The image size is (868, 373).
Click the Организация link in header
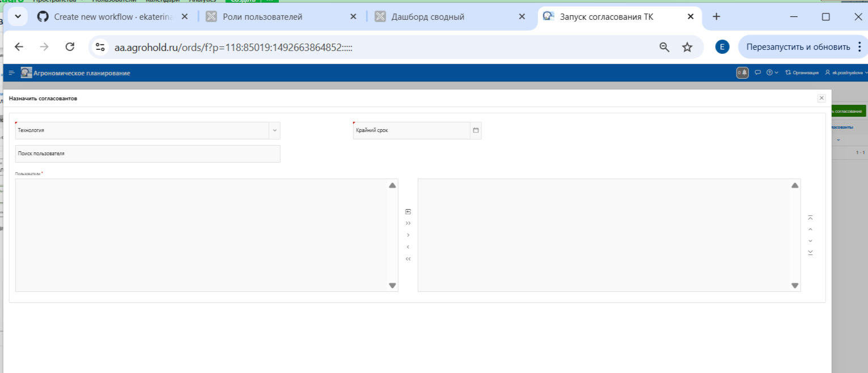coord(802,73)
